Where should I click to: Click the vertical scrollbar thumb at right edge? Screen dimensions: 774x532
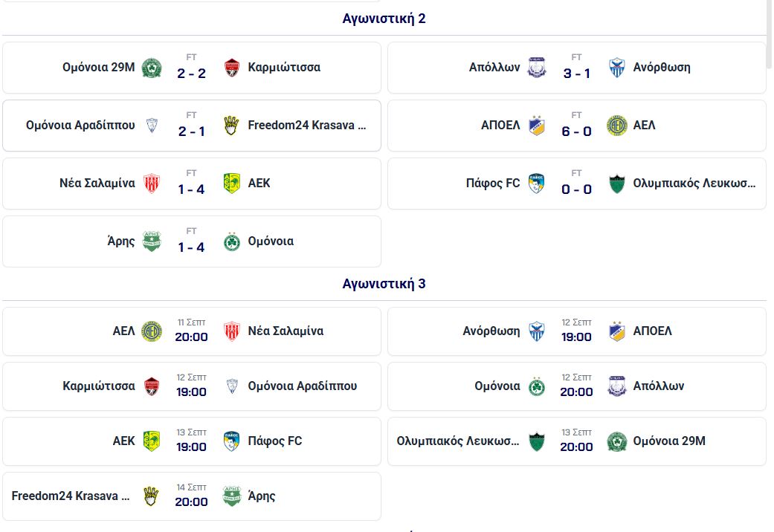click(x=769, y=33)
